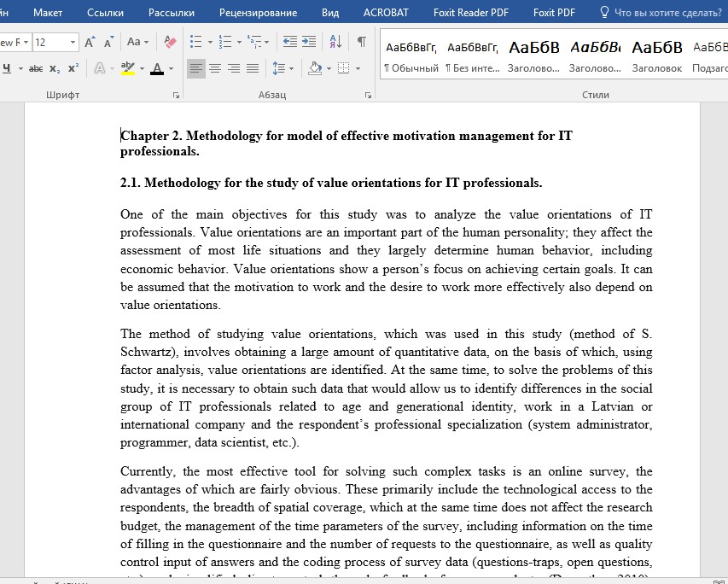The width and height of the screenshot is (728, 584).
Task: Apply borders to the paragraph
Action: [344, 69]
